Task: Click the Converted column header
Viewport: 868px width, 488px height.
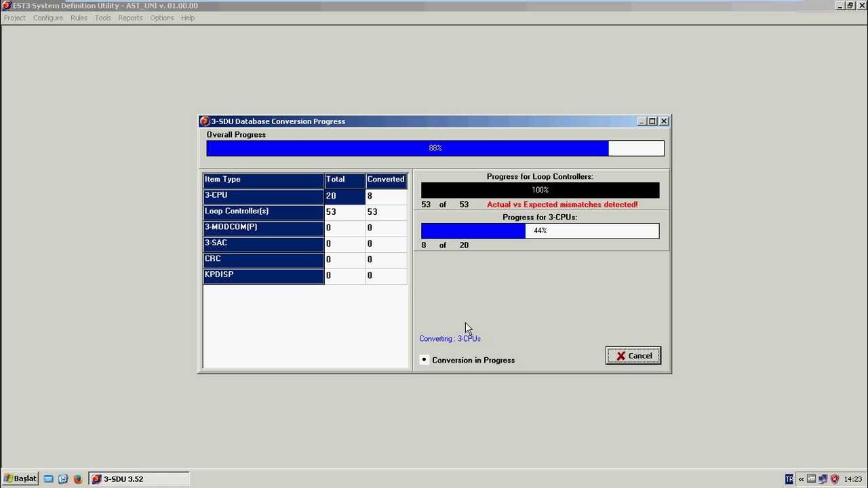Action: pos(387,181)
